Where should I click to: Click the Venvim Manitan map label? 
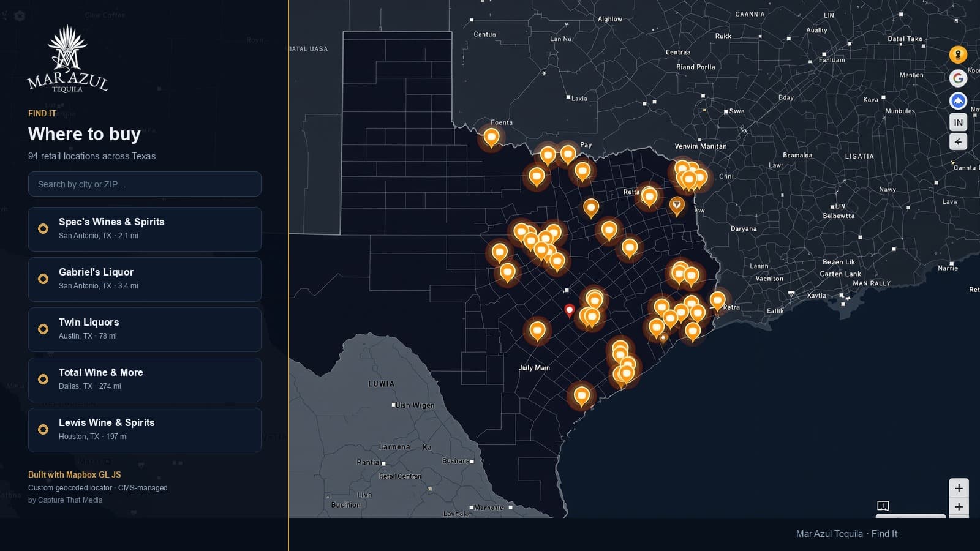tap(701, 146)
